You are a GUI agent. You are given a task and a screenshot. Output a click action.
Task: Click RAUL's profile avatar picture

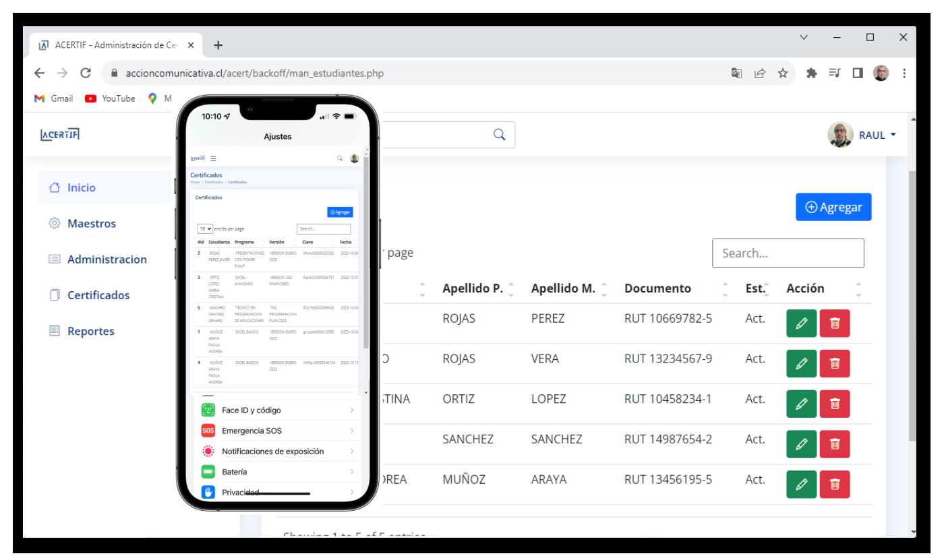pos(839,135)
